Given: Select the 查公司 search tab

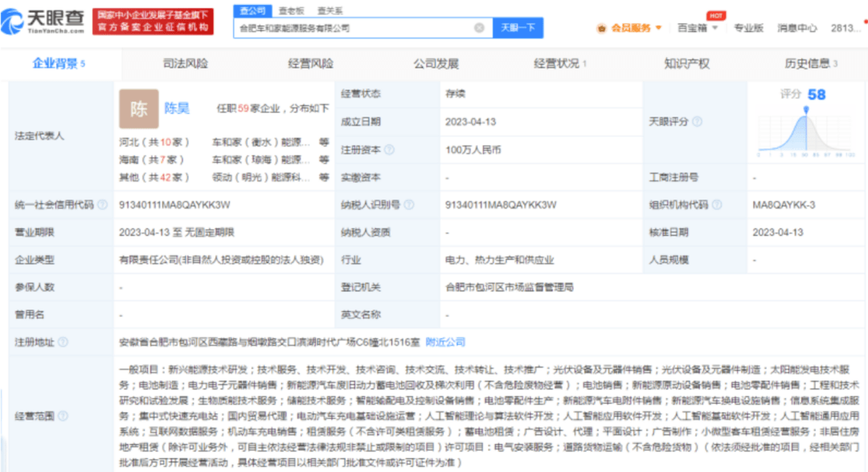Looking at the screenshot, I should [252, 10].
